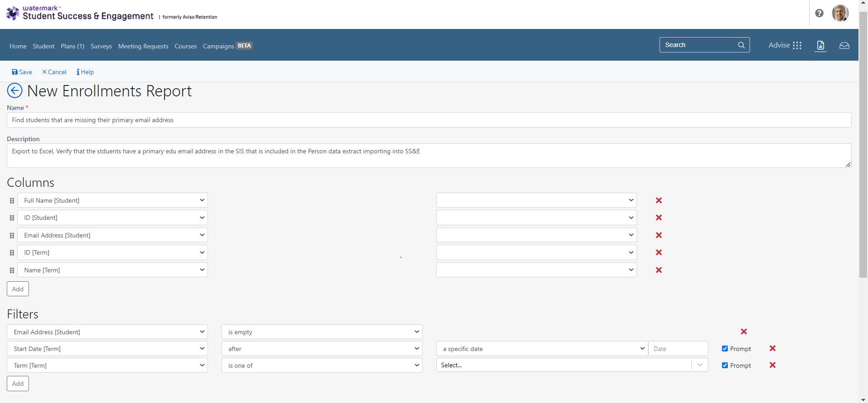Click drag handle for Email Address column
The height and width of the screenshot is (403, 868).
point(12,236)
